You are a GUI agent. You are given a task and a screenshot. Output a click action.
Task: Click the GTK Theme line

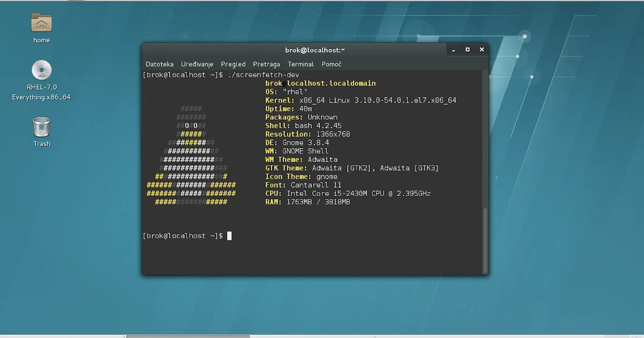click(x=352, y=168)
